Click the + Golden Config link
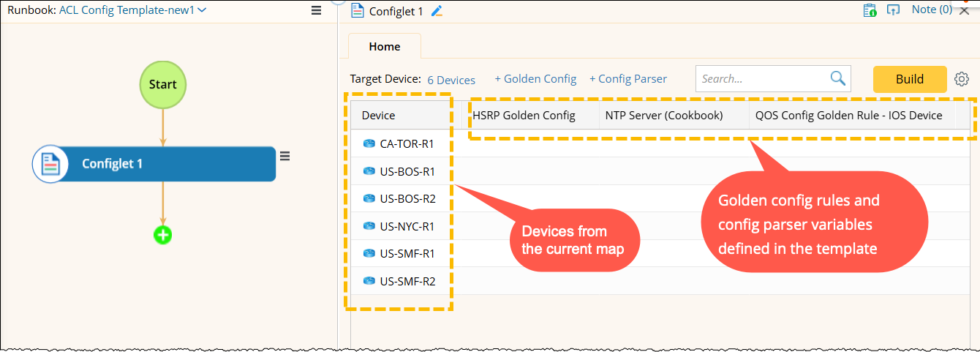 pyautogui.click(x=535, y=79)
